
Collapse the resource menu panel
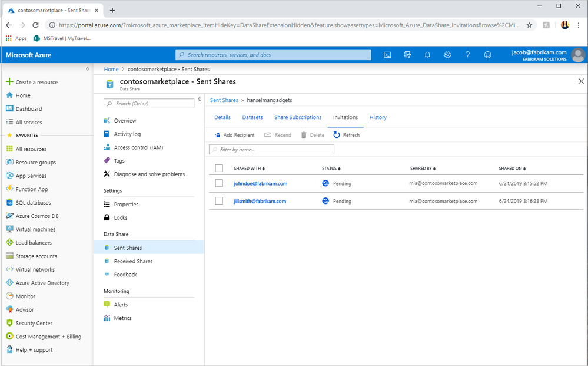pyautogui.click(x=199, y=99)
